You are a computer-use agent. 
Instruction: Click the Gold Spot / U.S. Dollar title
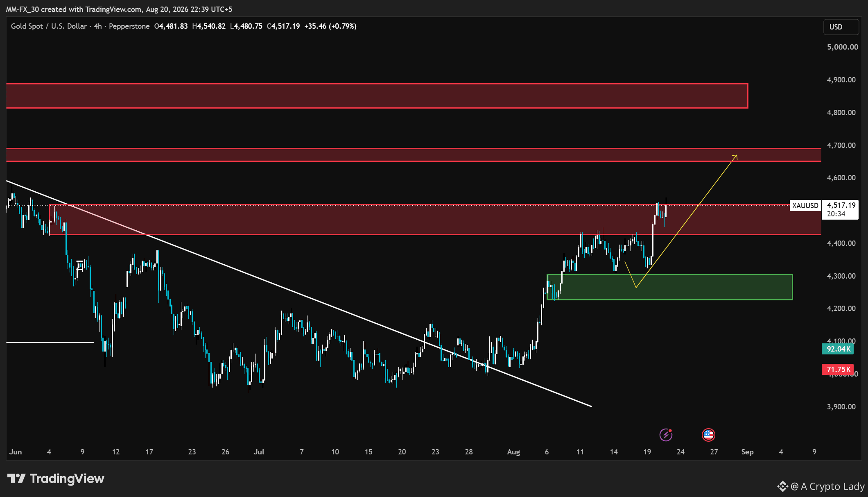point(49,26)
